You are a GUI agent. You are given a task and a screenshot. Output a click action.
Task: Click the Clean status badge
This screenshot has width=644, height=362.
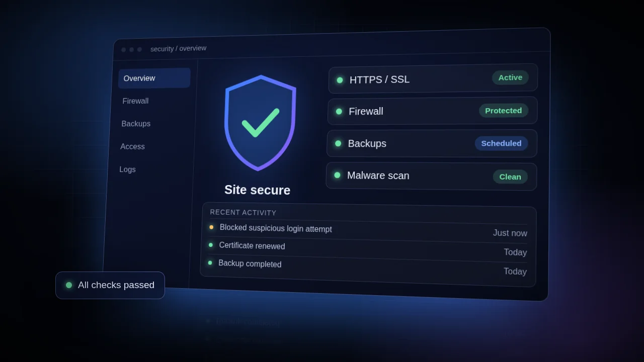pyautogui.click(x=510, y=176)
